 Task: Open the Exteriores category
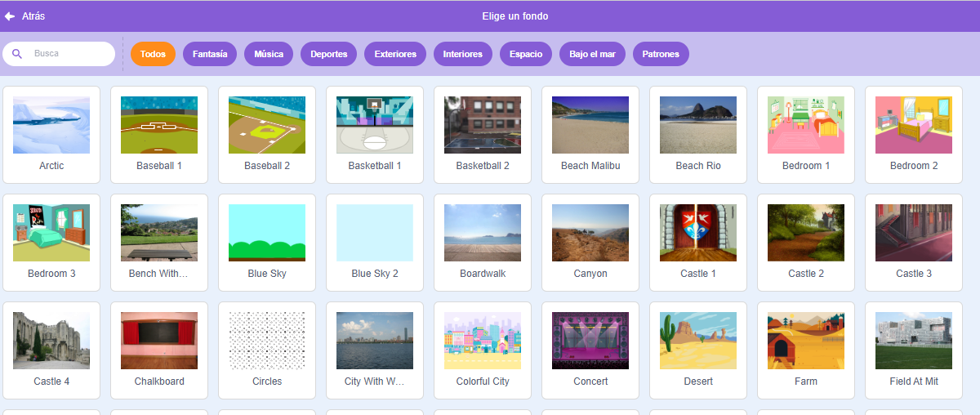[x=395, y=54]
